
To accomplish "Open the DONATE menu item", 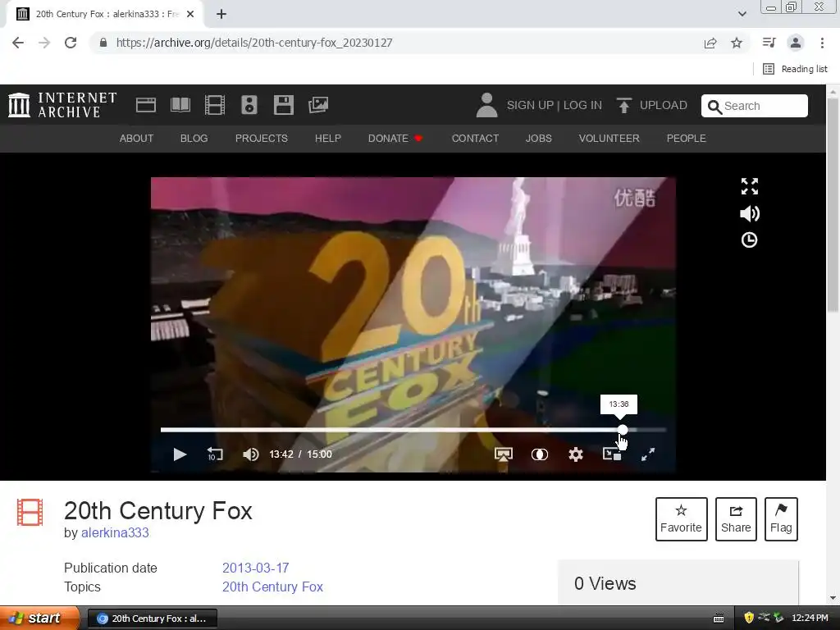I will (395, 138).
